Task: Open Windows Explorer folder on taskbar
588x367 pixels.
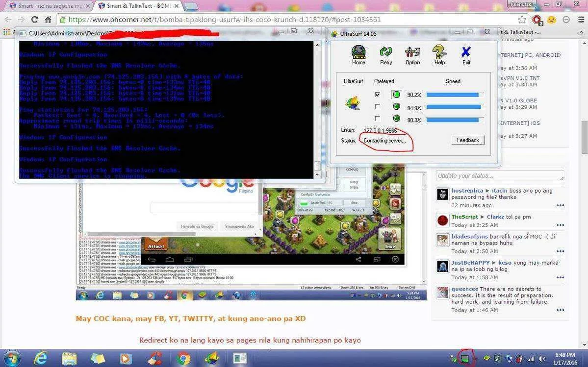Action: click(x=69, y=359)
